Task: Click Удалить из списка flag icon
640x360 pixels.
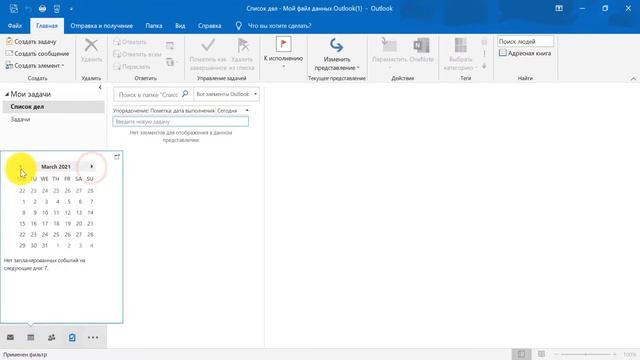Action: [x=243, y=45]
